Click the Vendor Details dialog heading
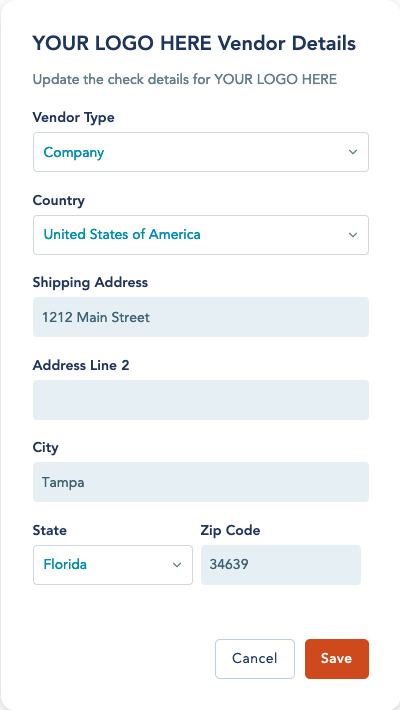 [194, 44]
